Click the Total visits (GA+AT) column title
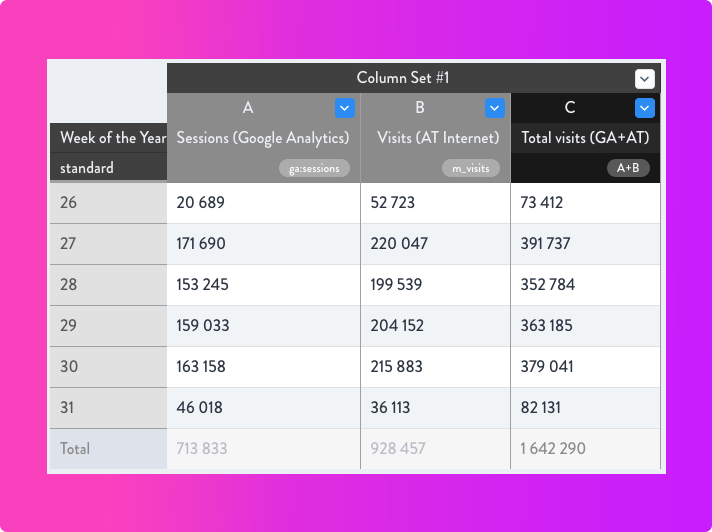Image resolution: width=712 pixels, height=532 pixels. click(585, 138)
